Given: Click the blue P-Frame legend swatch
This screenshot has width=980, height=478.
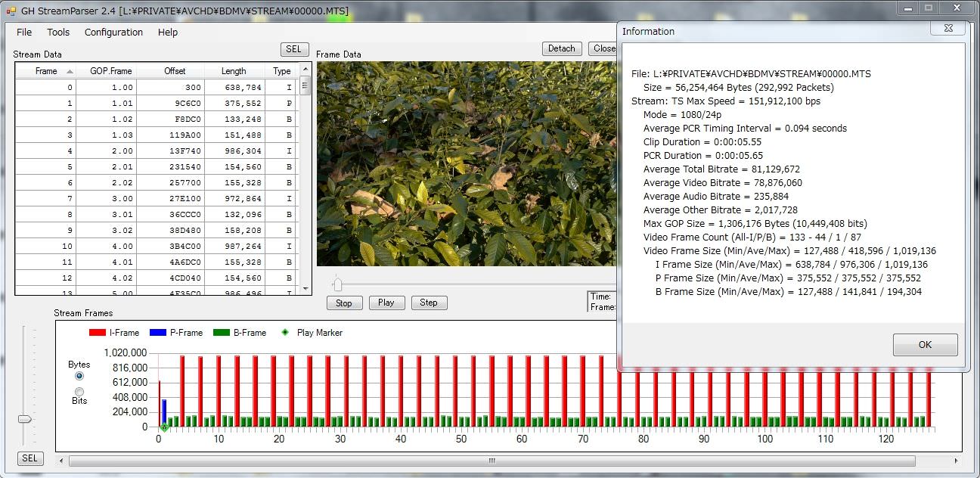Looking at the screenshot, I should pyautogui.click(x=157, y=333).
